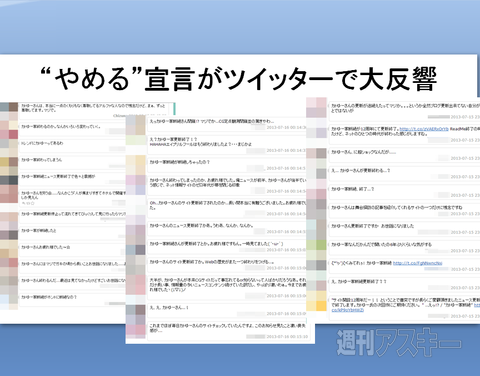Screen dimensions: 480x376
Task: Select the tweet mentioning Webの歴史がまた一つ終わり
Action: click(x=227, y=265)
